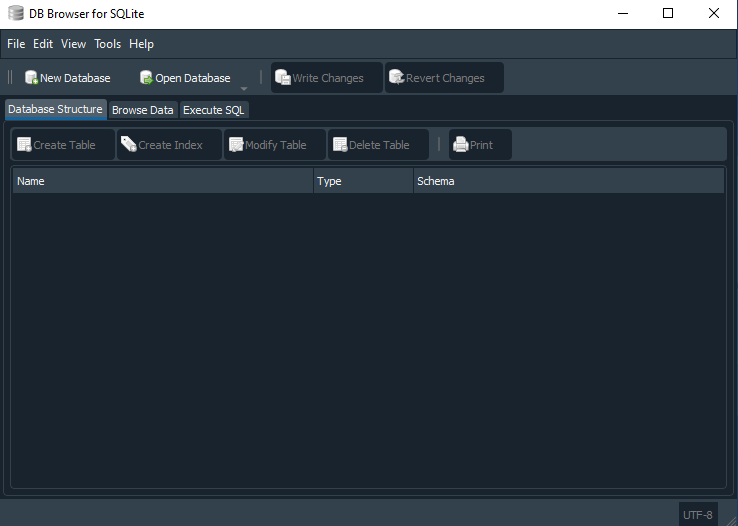
Task: Click the Delete Table icon
Action: coord(340,144)
